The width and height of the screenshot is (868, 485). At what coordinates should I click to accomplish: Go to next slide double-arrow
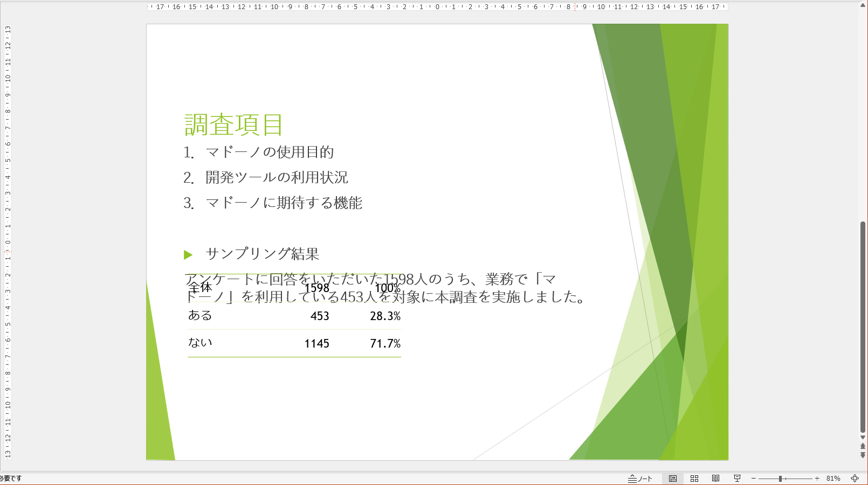pos(863,455)
